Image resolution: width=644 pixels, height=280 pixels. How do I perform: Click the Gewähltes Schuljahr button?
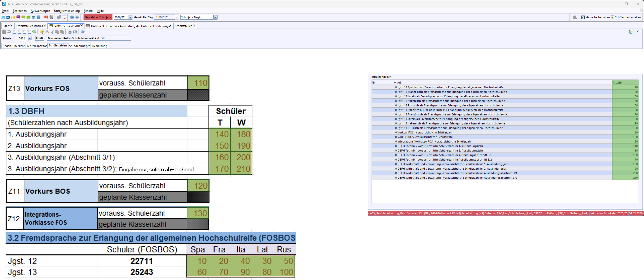(98, 17)
